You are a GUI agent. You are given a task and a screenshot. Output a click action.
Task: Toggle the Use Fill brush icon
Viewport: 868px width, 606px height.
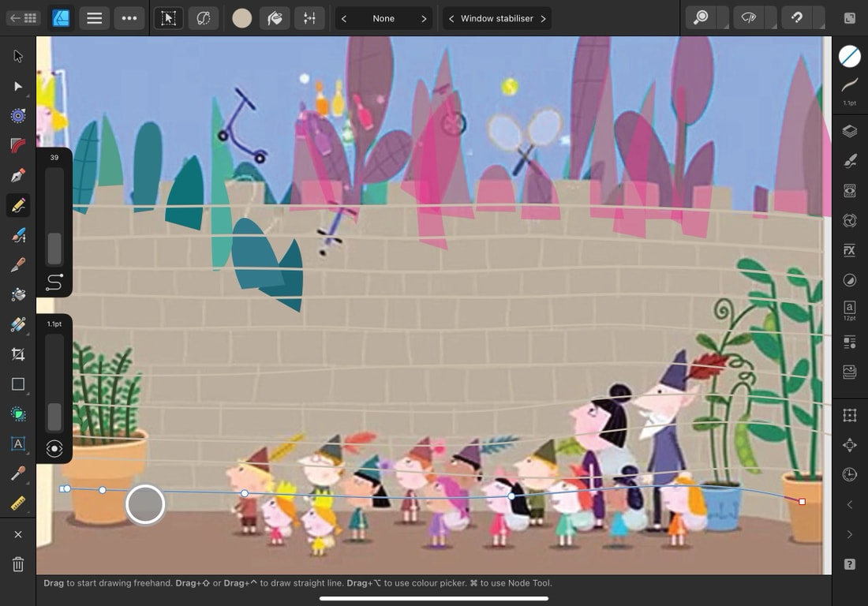coord(275,18)
